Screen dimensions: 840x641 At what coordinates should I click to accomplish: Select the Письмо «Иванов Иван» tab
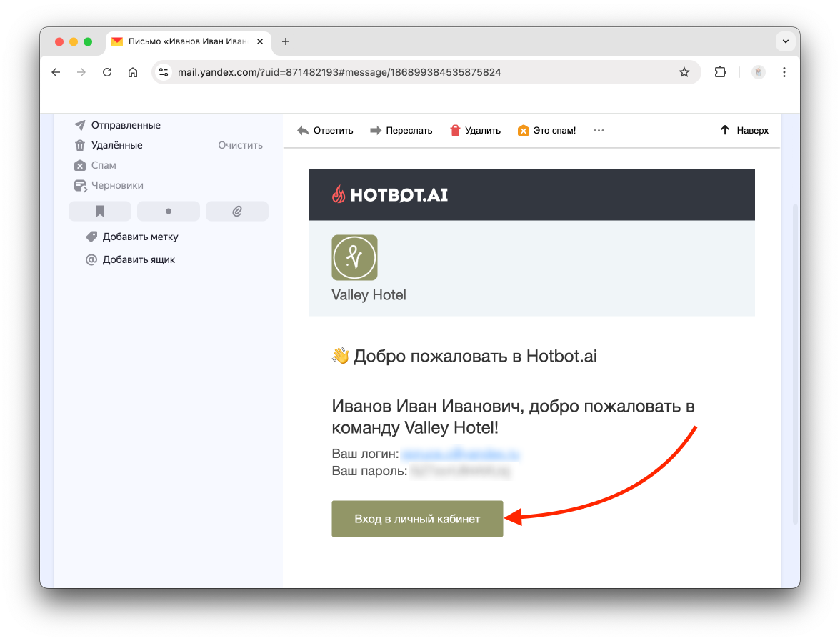(187, 41)
